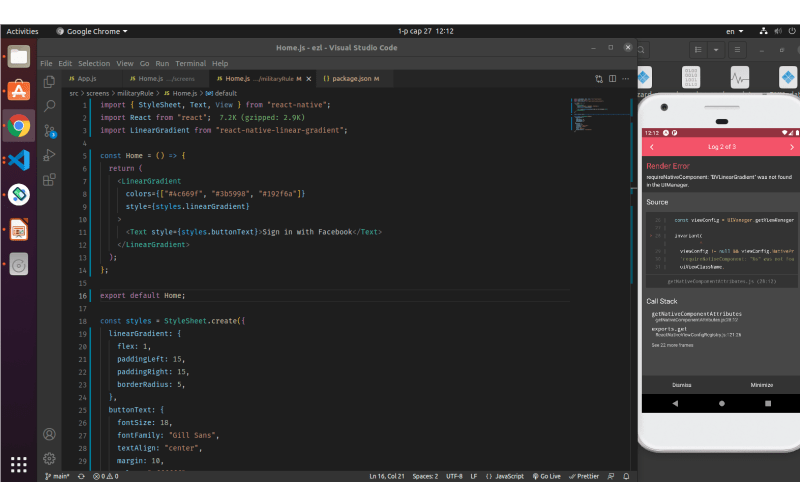Click the synchronize changes status icon
The width and height of the screenshot is (800, 482).
click(81, 476)
